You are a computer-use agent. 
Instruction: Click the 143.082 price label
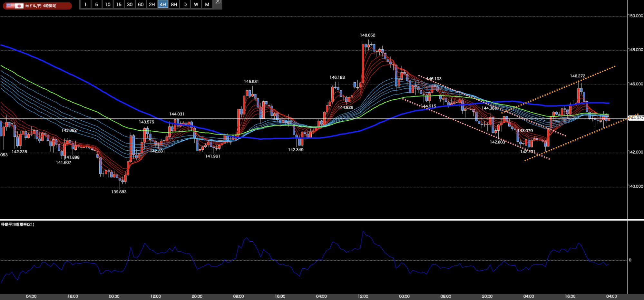(69, 130)
